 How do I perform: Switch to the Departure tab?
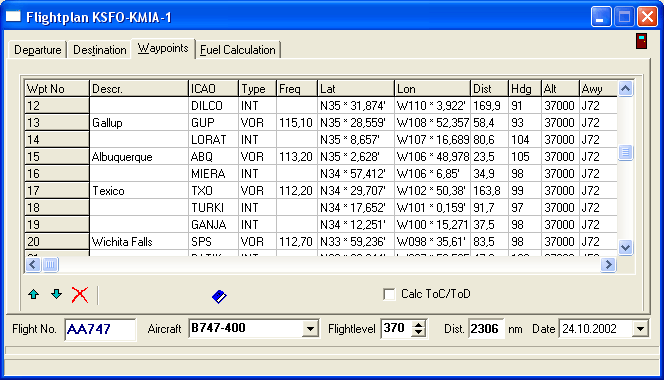click(37, 50)
